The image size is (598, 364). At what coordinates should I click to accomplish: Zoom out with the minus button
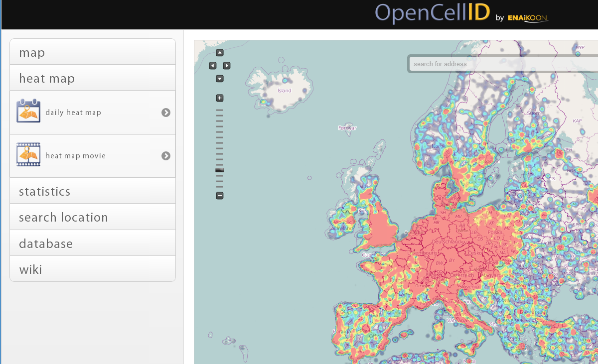[220, 196]
